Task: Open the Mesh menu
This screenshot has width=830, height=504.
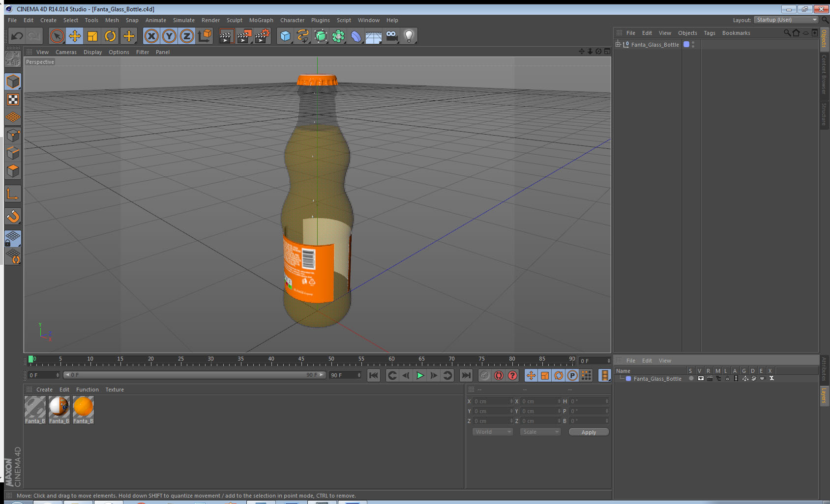Action: point(112,20)
